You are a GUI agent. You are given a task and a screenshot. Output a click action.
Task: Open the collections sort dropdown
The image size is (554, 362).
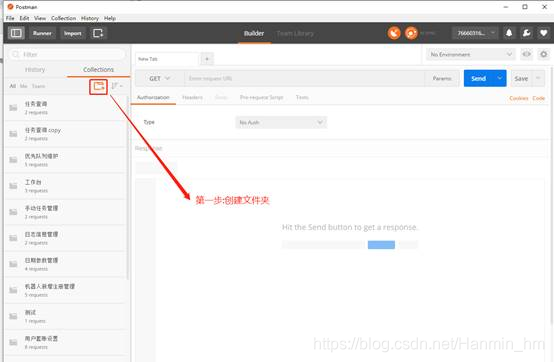[x=117, y=86]
